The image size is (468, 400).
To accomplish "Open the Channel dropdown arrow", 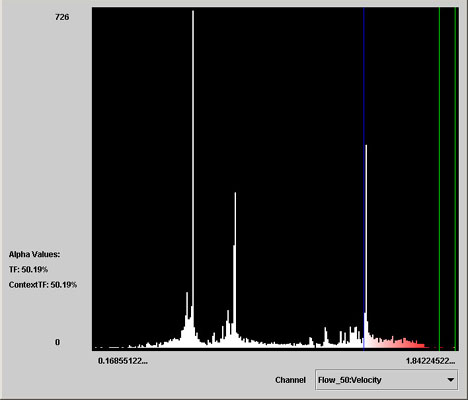I will (x=450, y=380).
